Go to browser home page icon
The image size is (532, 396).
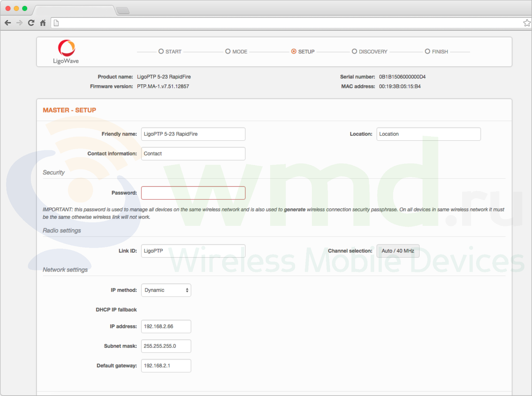coord(43,23)
